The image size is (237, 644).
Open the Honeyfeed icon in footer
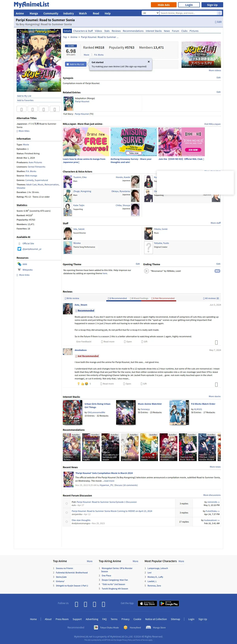coord(126,627)
